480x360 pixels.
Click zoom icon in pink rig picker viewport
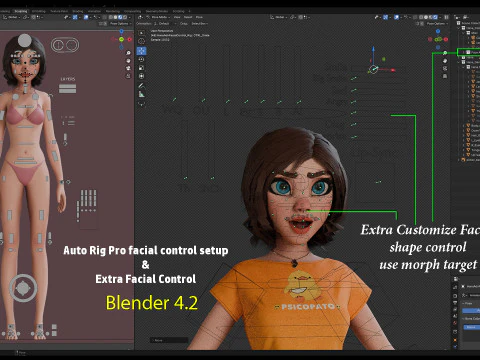(128, 53)
